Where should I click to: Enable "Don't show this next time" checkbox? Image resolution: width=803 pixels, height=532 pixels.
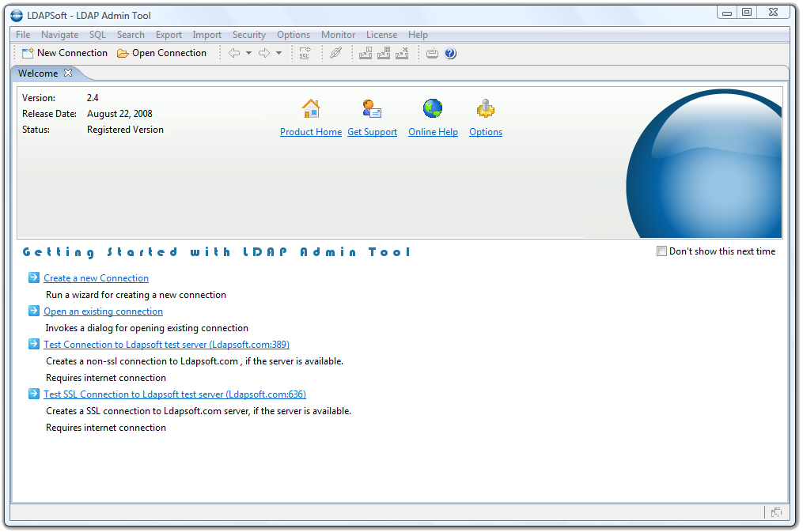pos(661,251)
